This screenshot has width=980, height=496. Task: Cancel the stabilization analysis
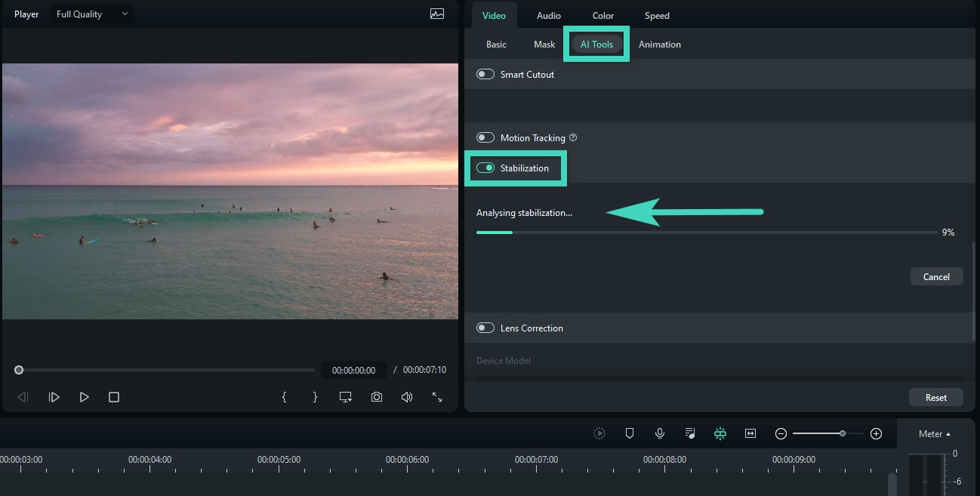(x=935, y=277)
